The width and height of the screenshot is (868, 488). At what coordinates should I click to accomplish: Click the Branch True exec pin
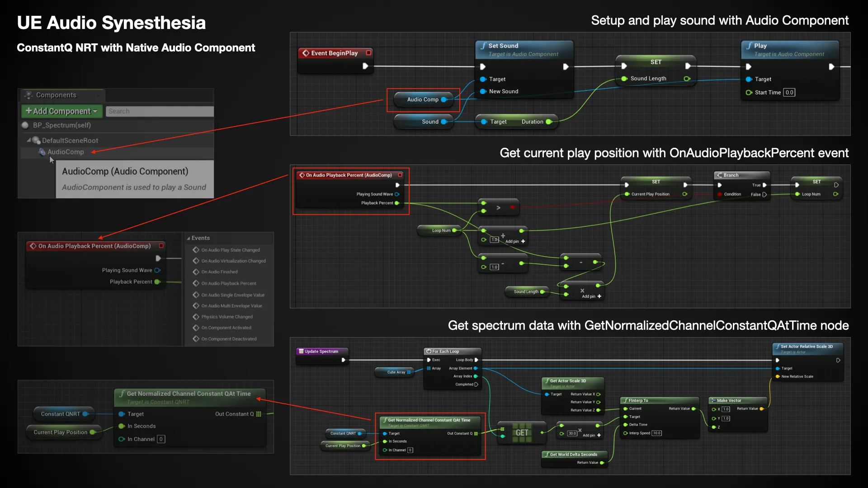coord(764,185)
